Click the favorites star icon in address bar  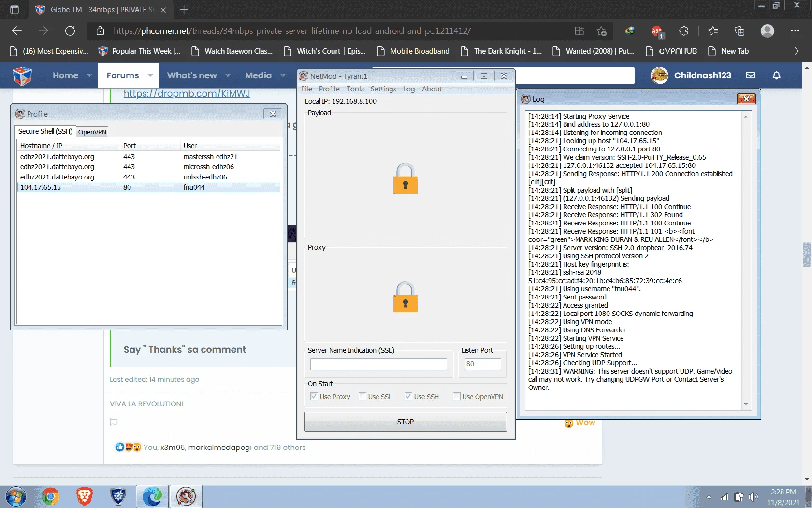click(x=601, y=31)
